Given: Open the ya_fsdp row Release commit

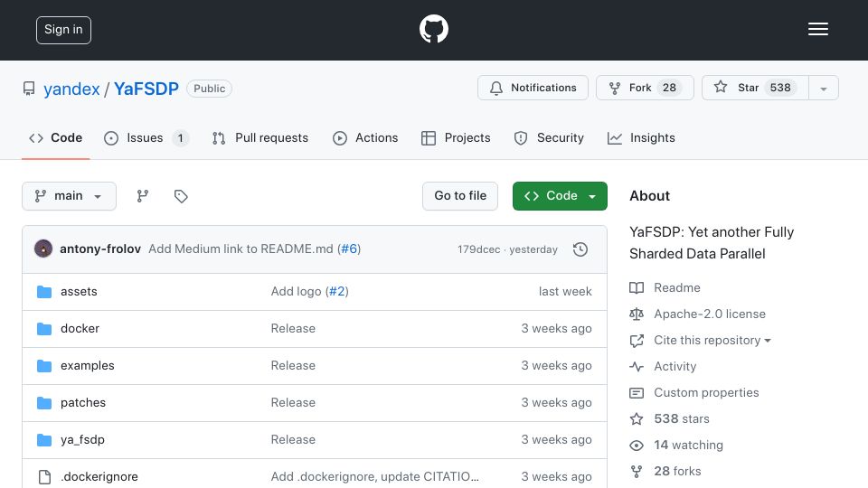Looking at the screenshot, I should (x=293, y=440).
